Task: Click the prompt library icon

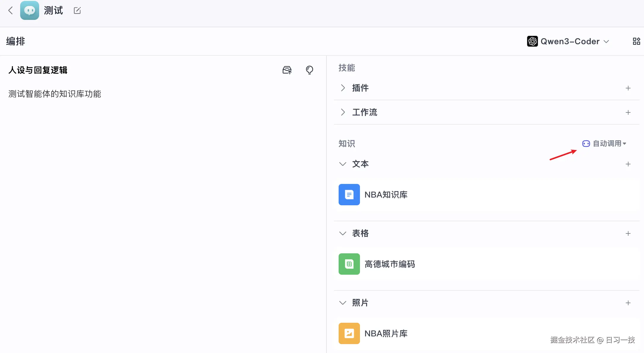Action: (287, 70)
